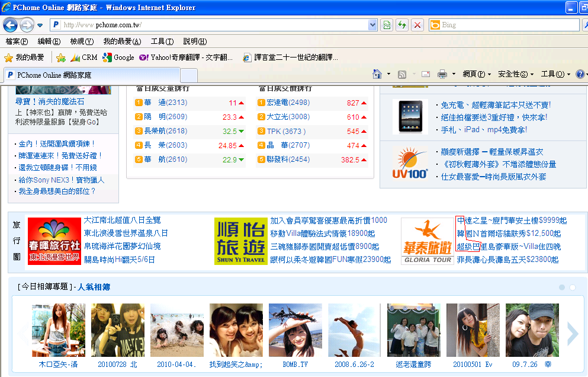Screen dimensions: 588x377
Task: Expand the address bar URL dropdown
Action: [372, 25]
